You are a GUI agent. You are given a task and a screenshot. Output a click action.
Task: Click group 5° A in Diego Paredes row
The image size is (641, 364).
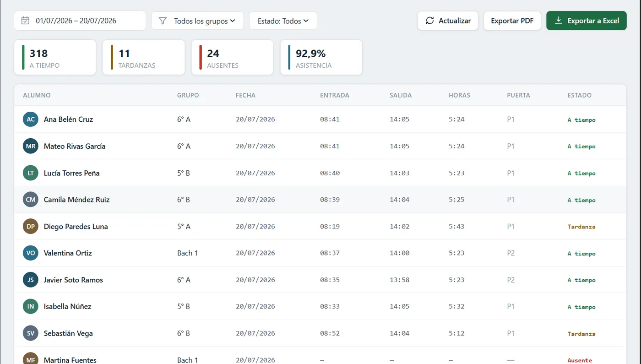[184, 226]
